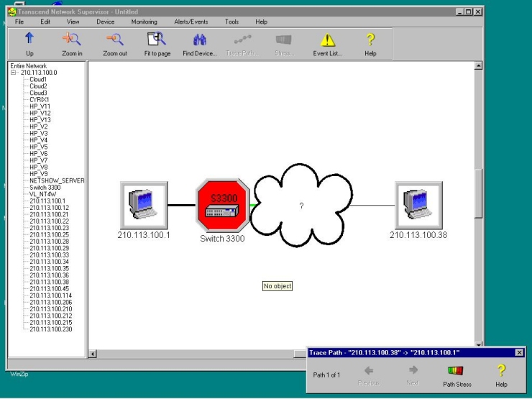Click the toolbar Help question mark
532x399 pixels.
[370, 40]
